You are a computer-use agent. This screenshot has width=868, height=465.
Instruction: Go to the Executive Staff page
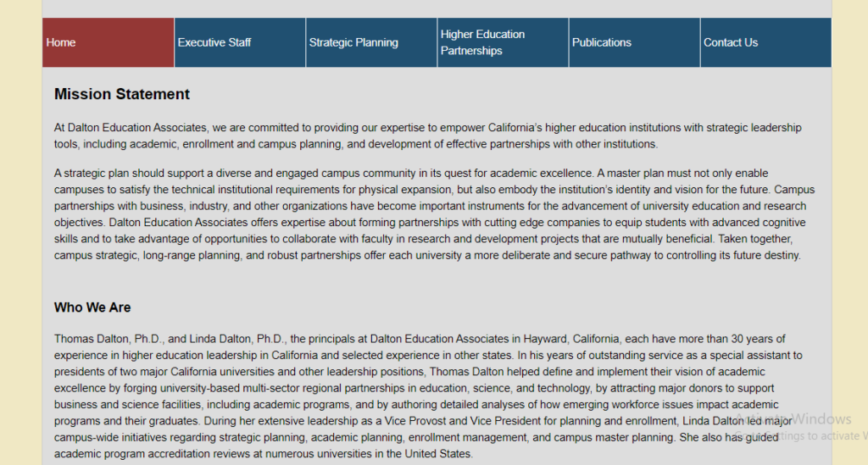tap(239, 42)
